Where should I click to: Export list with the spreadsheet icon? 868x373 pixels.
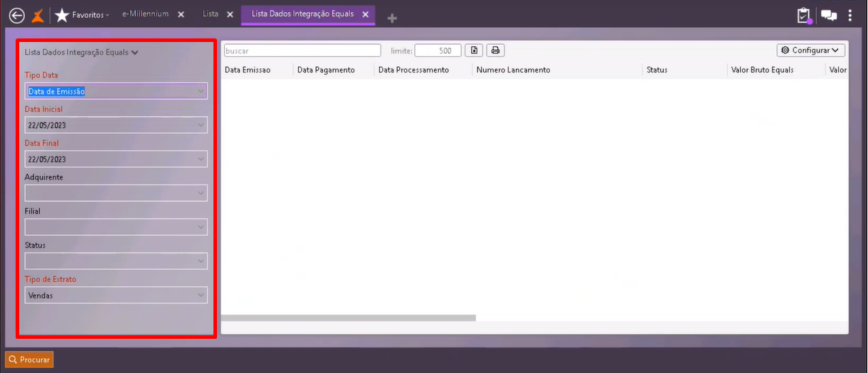475,51
